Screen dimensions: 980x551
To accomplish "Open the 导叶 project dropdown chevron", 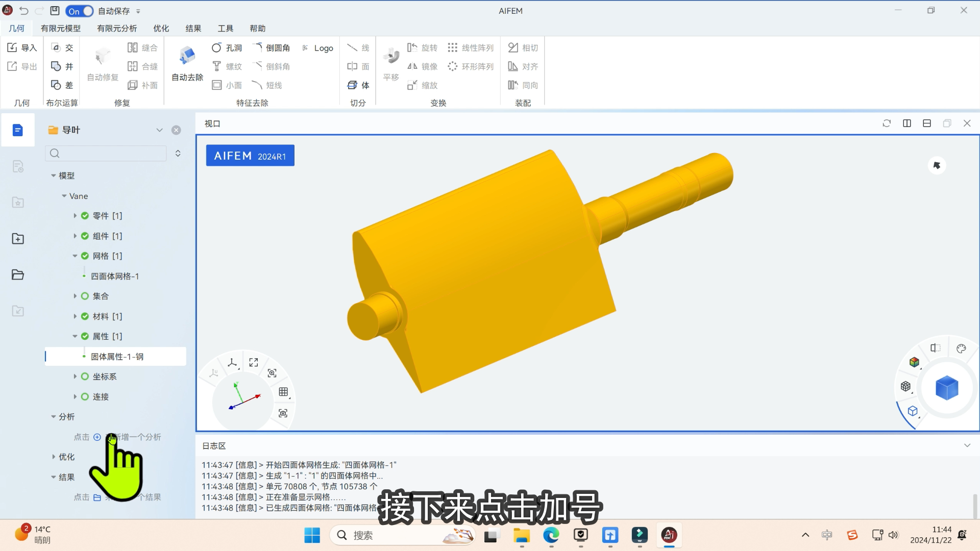I will (x=159, y=130).
